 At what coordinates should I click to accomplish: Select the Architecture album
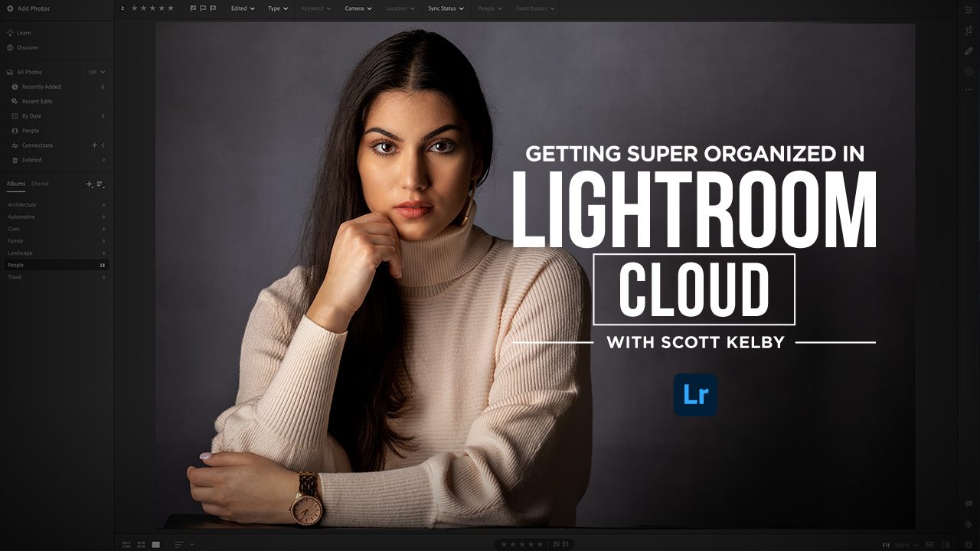(57, 205)
